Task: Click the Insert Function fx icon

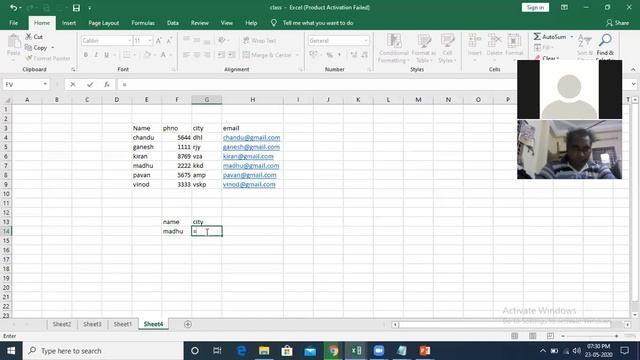Action: [107, 84]
